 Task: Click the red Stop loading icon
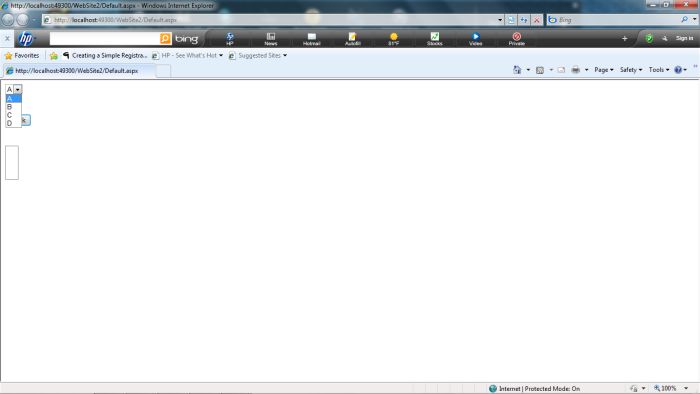pos(537,20)
